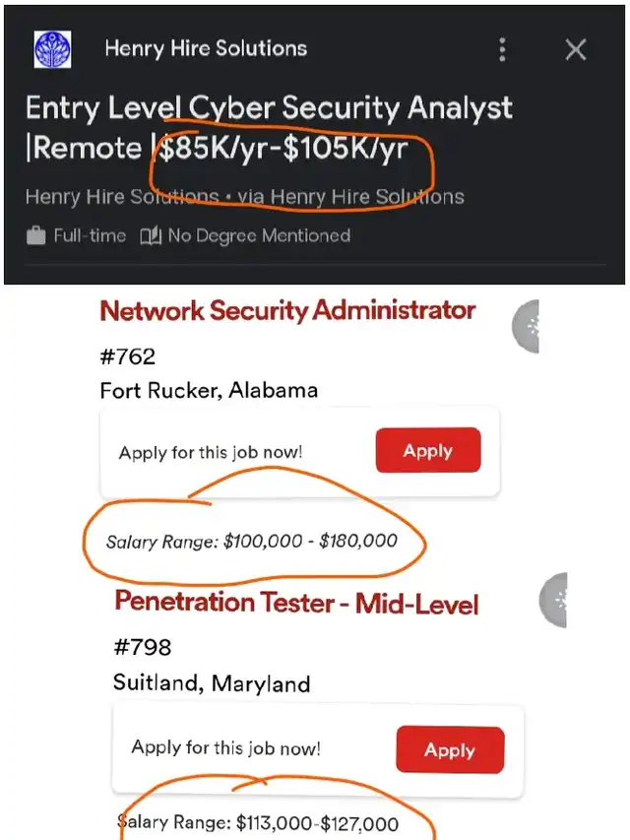630x840 pixels.
Task: Select the Suitland, Maryland location
Action: [x=211, y=682]
